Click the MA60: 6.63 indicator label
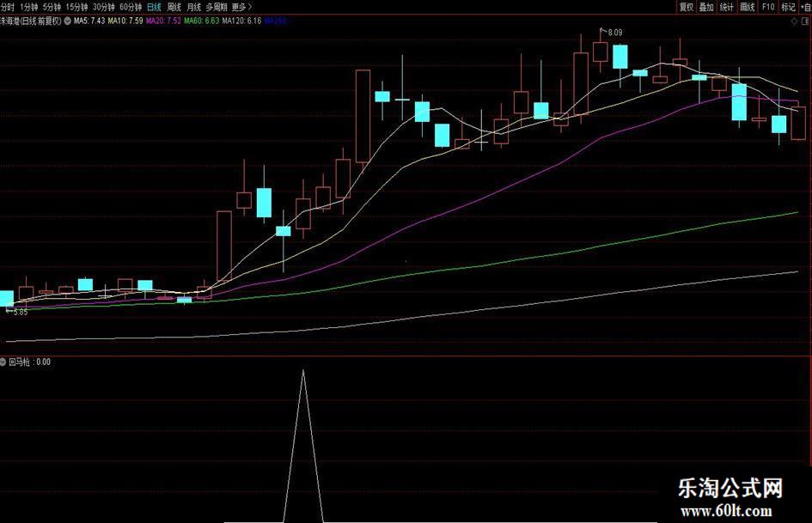The image size is (812, 523). 202,21
